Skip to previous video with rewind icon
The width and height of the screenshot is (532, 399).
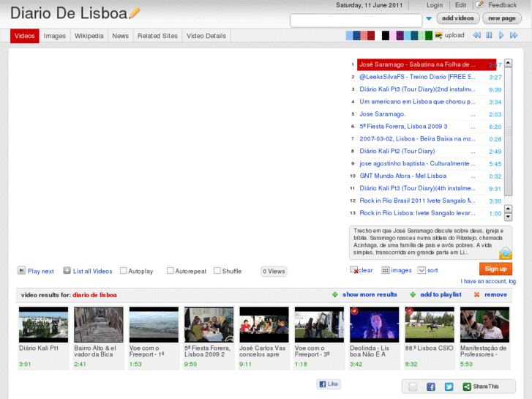tap(476, 35)
